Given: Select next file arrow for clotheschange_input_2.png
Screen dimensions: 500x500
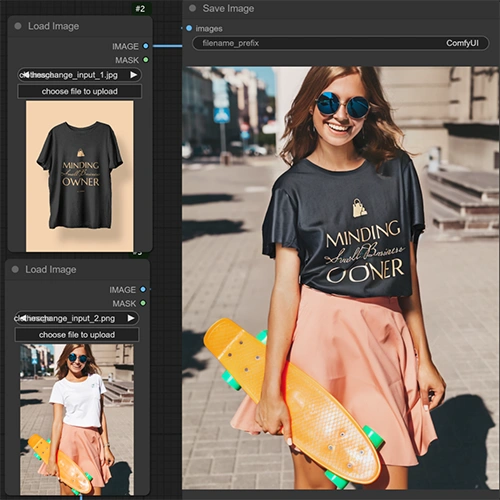Looking at the screenshot, I should (x=131, y=318).
